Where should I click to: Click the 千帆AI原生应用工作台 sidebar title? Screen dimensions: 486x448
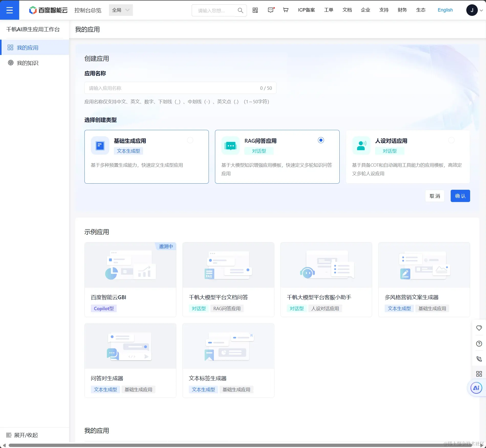point(33,29)
